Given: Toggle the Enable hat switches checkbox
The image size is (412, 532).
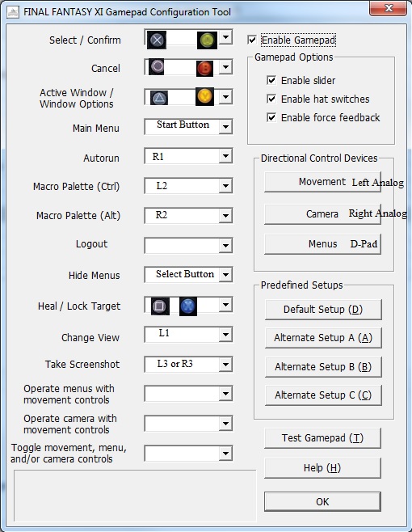Looking at the screenshot, I should point(271,99).
